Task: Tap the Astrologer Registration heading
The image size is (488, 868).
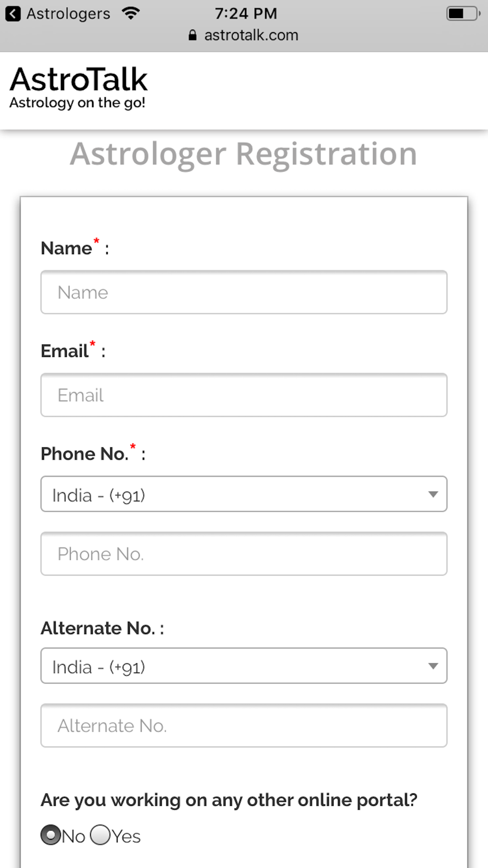Action: click(244, 155)
